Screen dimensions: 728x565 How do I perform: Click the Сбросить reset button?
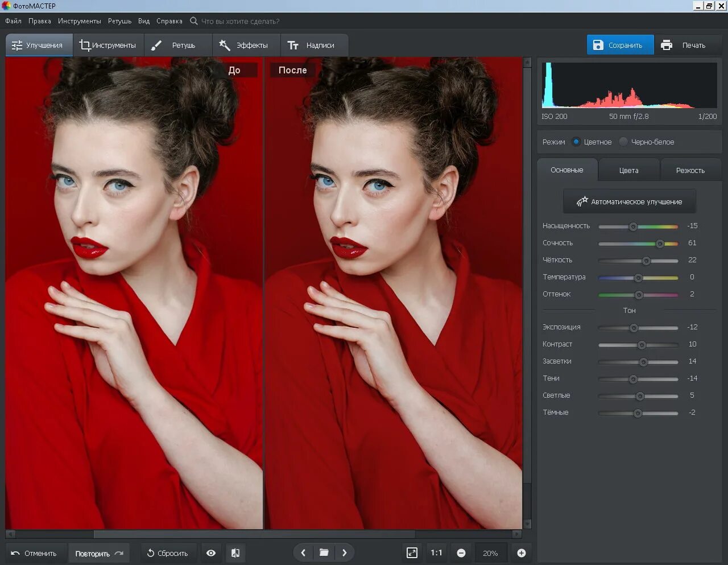167,553
